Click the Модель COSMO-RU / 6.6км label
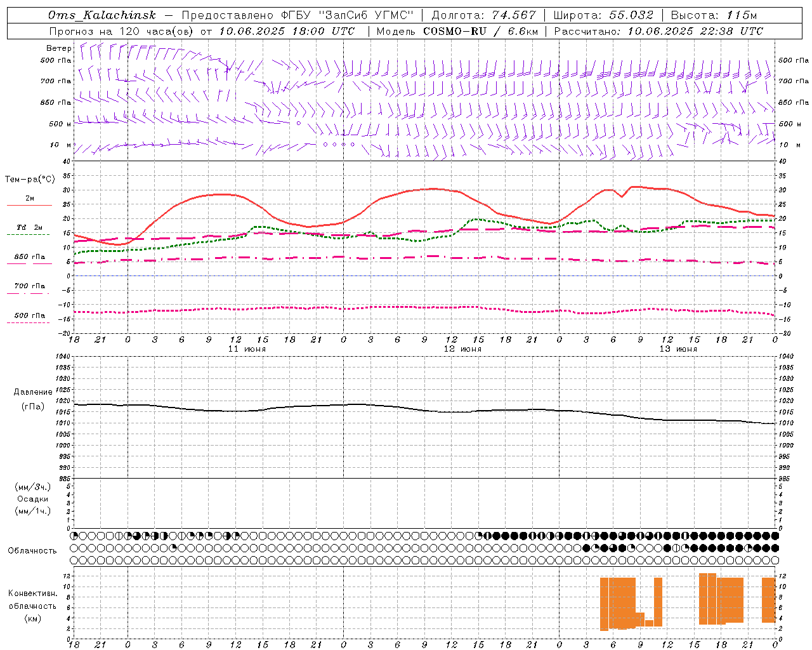Image resolution: width=812 pixels, height=650 pixels. 457,31
